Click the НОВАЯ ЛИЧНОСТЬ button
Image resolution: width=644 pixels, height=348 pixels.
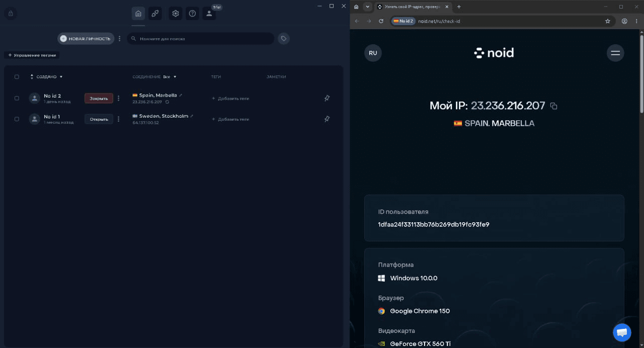click(86, 39)
